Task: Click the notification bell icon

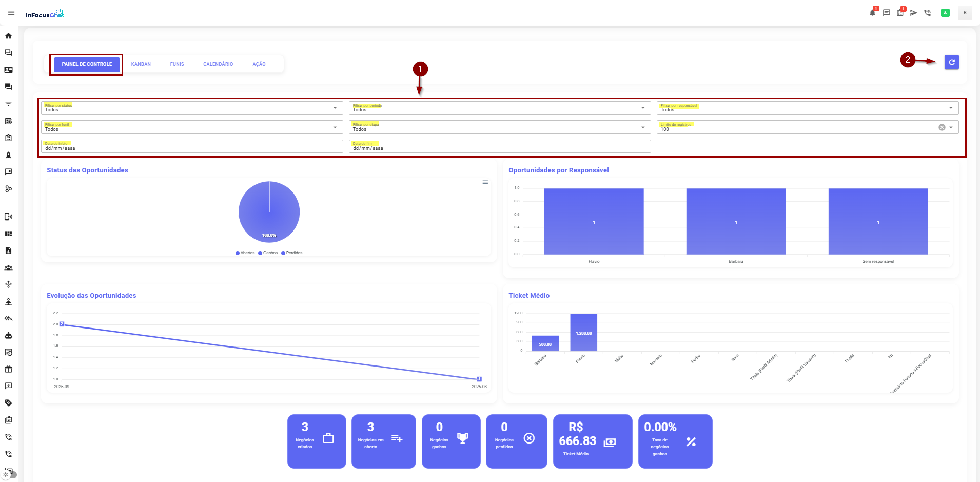Action: point(872,13)
